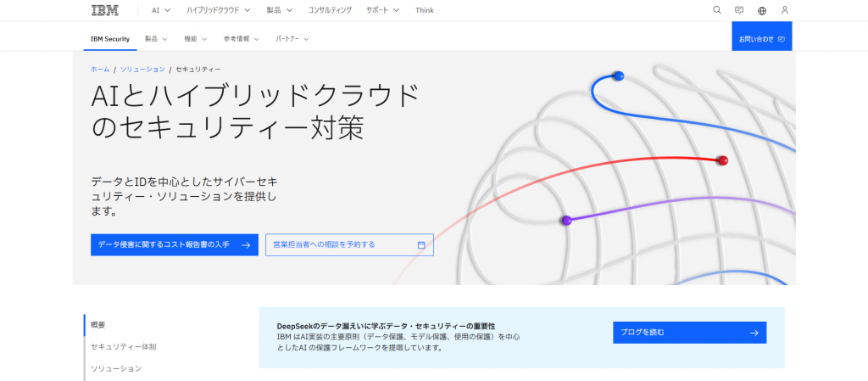The image size is (868, 381).
Task: Select 概要 in the side navigation
Action: tap(98, 325)
